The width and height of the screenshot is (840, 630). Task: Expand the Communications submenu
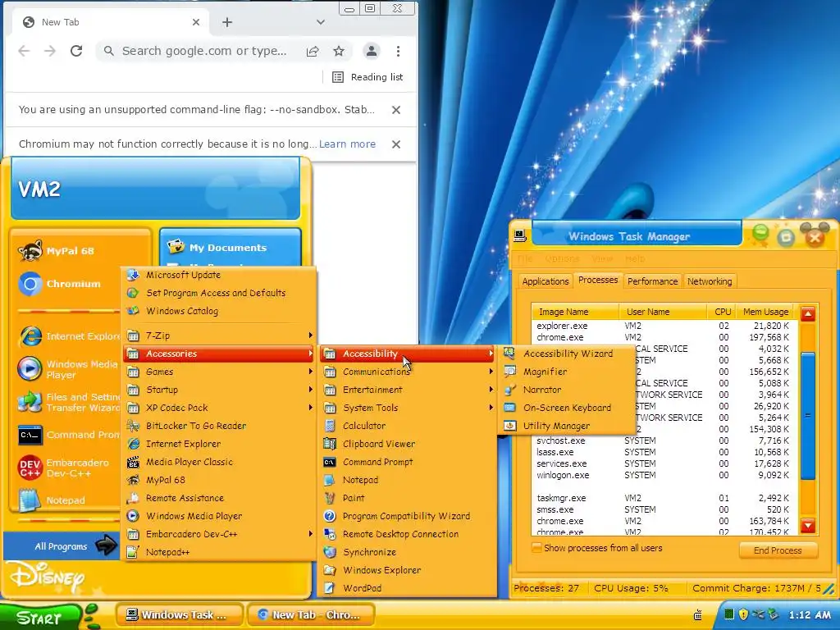click(x=408, y=372)
